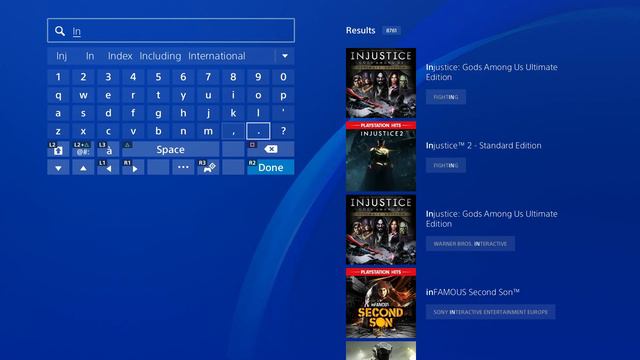The image size is (640, 360).
Task: Tap the letter u key
Action: click(x=208, y=95)
